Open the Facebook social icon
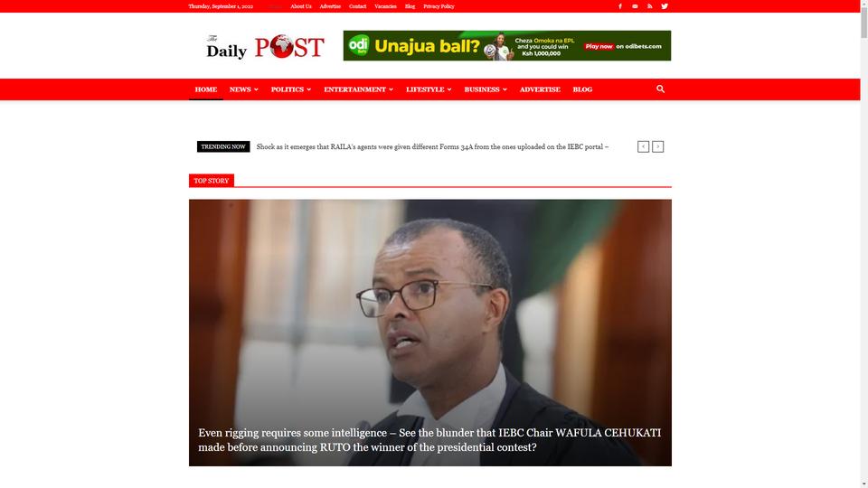The width and height of the screenshot is (868, 488). [620, 6]
